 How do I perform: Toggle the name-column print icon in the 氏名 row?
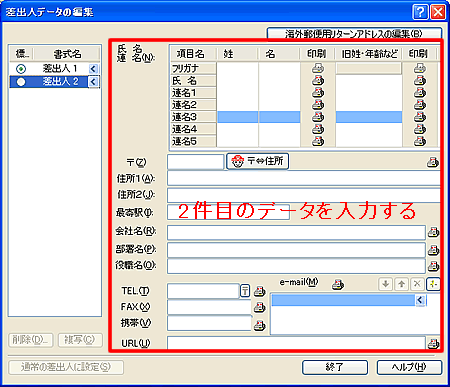coord(318,80)
